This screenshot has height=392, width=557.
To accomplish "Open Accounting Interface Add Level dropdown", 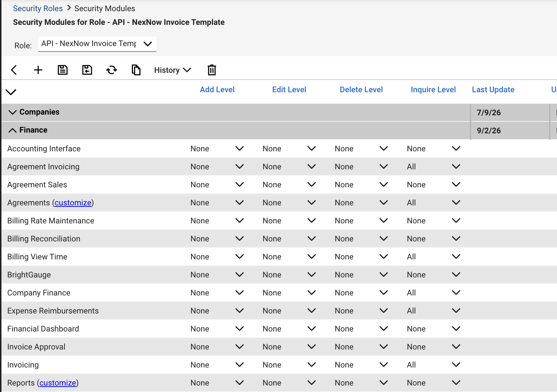I will pyautogui.click(x=217, y=148).
